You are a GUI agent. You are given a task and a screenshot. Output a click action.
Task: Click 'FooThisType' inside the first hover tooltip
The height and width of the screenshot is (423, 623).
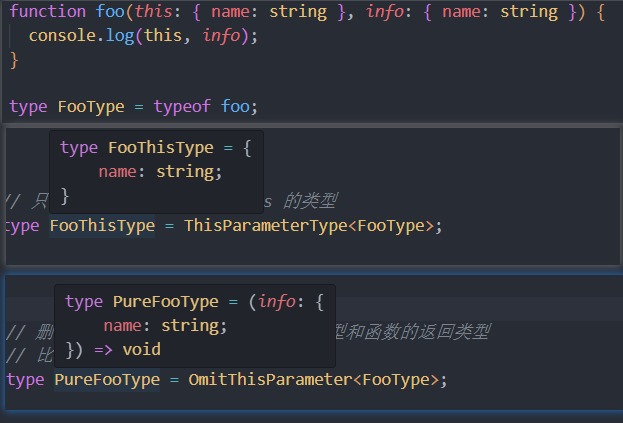[161, 147]
